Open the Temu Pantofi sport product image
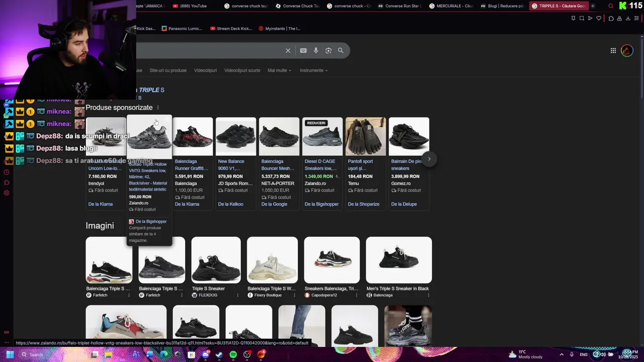644x362 pixels. 366,137
